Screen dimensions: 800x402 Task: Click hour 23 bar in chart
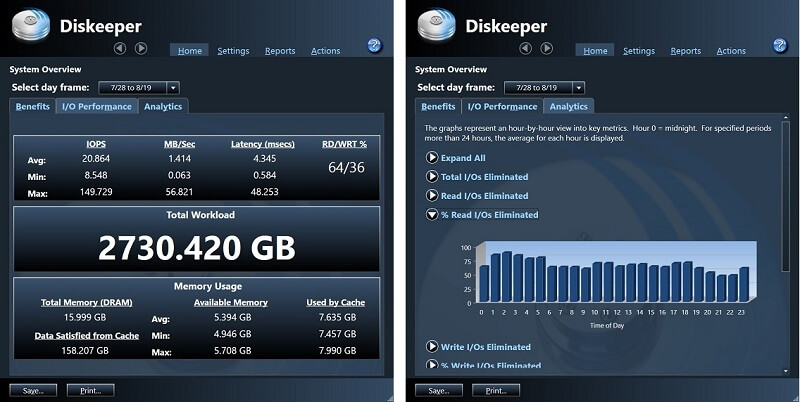(x=744, y=284)
